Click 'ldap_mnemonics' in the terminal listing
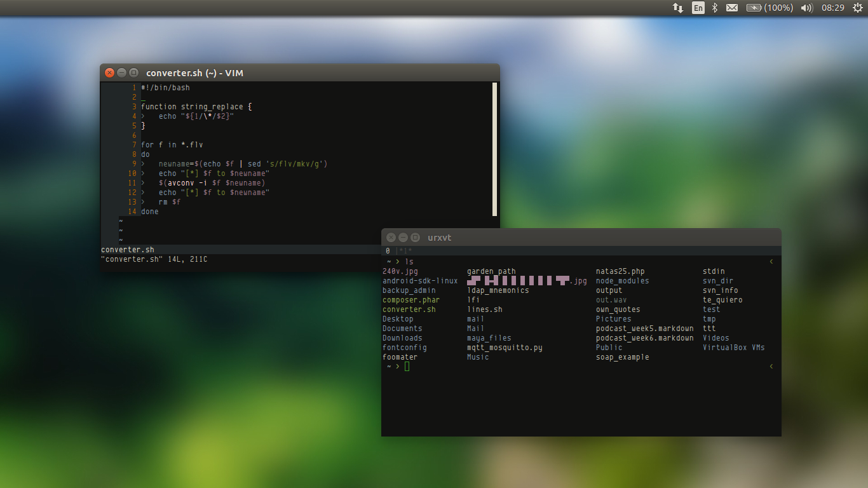Viewport: 868px width, 488px height. (498, 290)
